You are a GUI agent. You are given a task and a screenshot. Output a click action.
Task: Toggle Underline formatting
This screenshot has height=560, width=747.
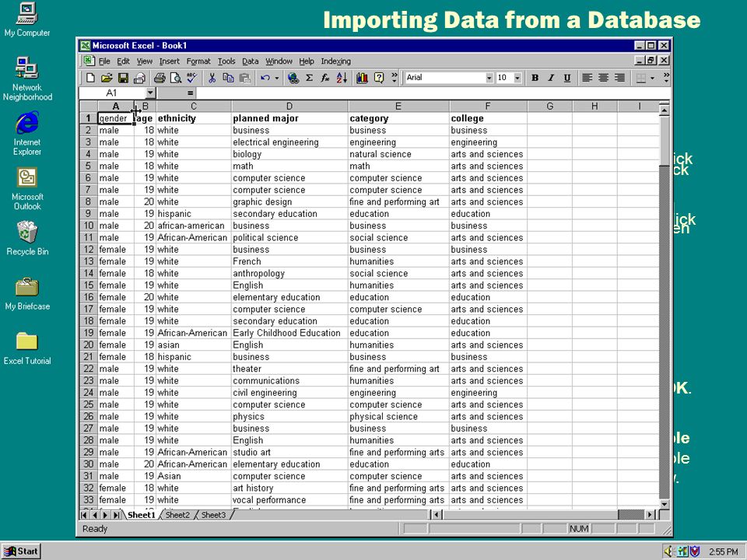[567, 78]
